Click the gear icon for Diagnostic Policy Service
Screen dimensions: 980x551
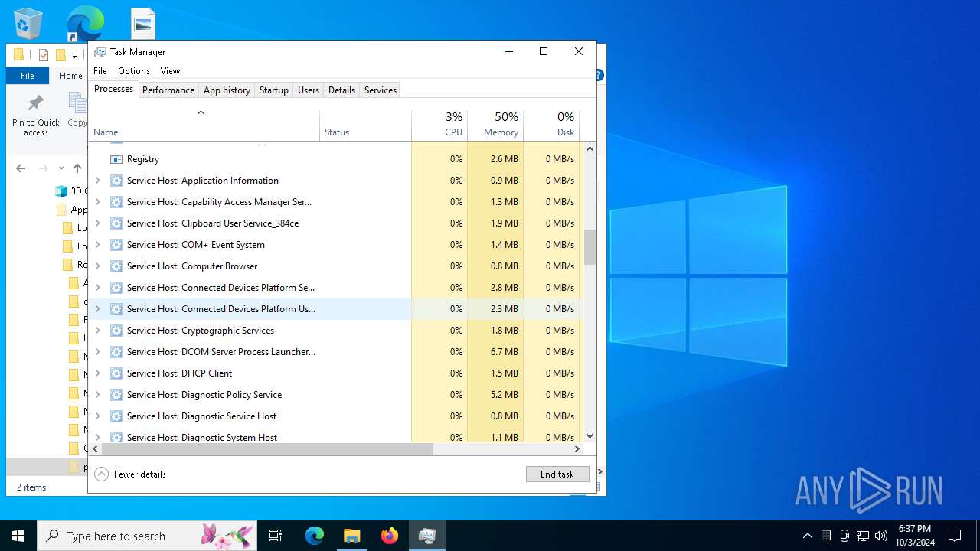pos(116,395)
